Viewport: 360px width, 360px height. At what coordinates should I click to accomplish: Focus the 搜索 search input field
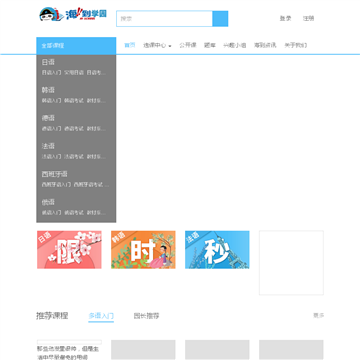164,19
